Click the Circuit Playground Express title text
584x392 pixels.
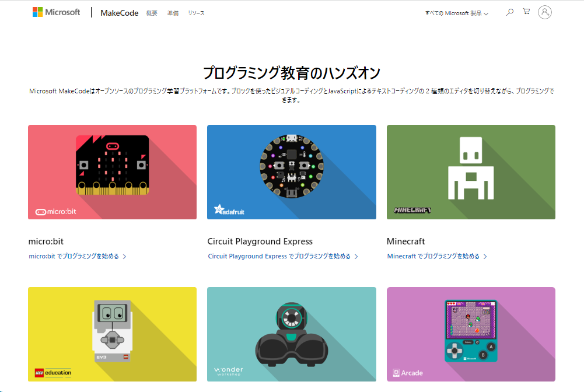click(x=260, y=242)
